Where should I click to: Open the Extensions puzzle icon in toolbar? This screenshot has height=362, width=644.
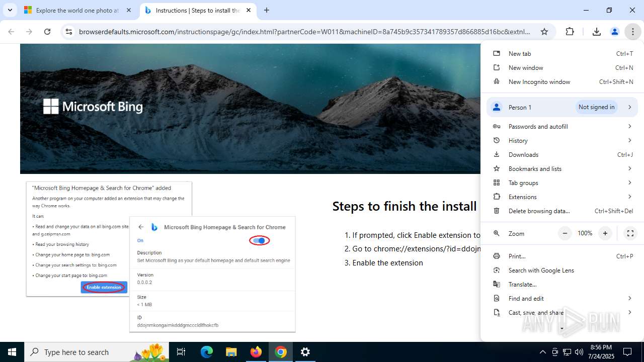pos(570,32)
